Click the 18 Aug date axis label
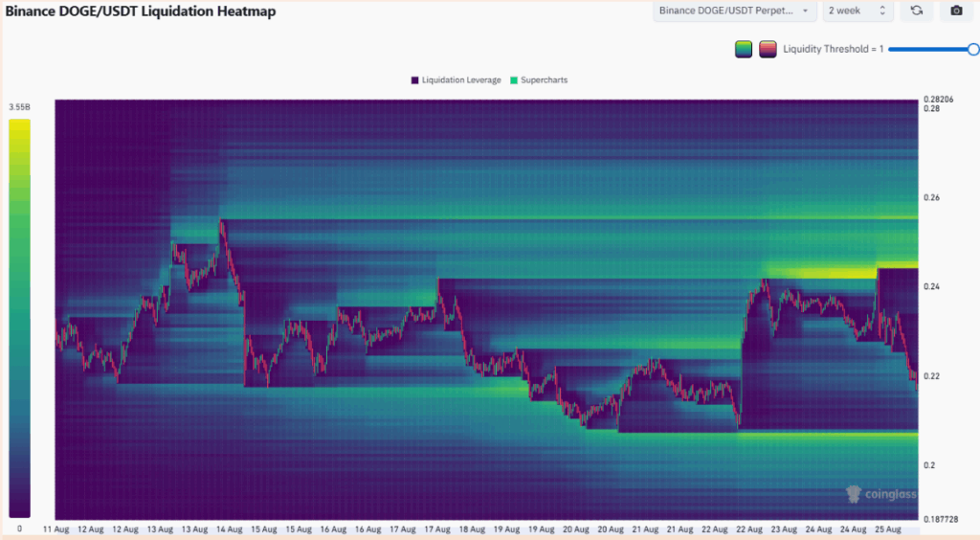 472,529
